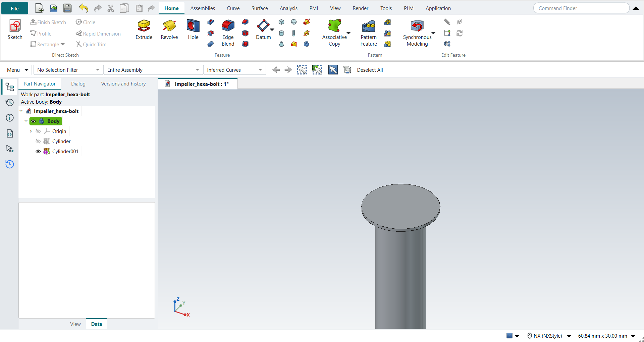
Task: Open the Dialog tab in navigator panel
Action: point(78,84)
